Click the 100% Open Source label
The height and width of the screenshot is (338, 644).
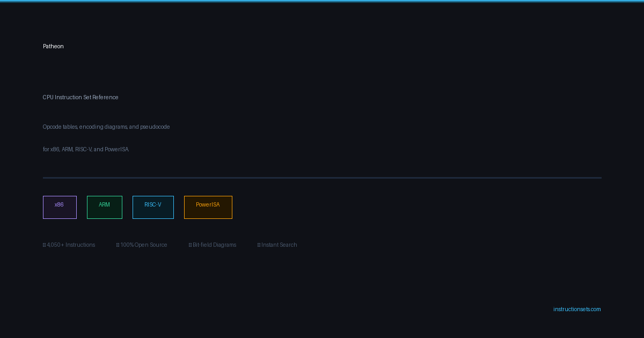click(x=144, y=245)
